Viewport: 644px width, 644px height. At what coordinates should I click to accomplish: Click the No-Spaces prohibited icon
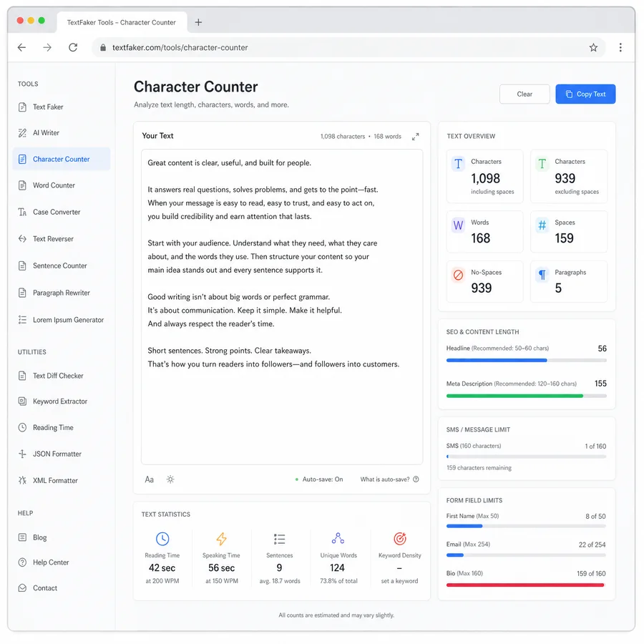[x=459, y=275]
